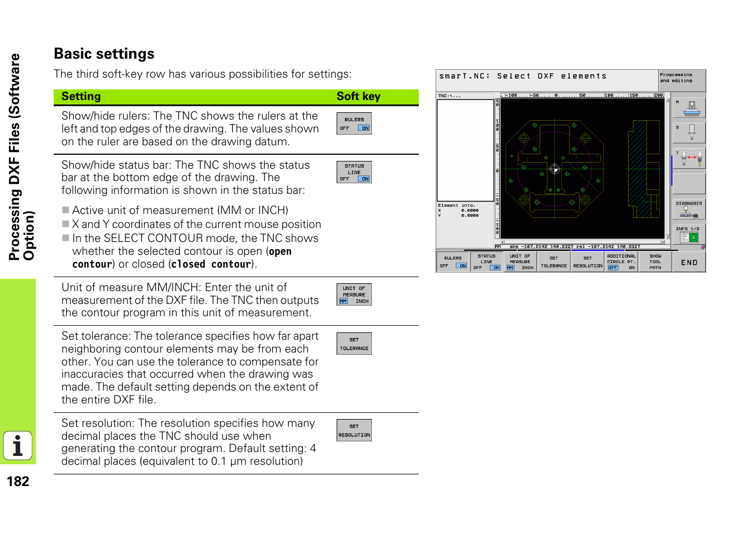
Task: Select the S spindle icon button
Action: (689, 133)
